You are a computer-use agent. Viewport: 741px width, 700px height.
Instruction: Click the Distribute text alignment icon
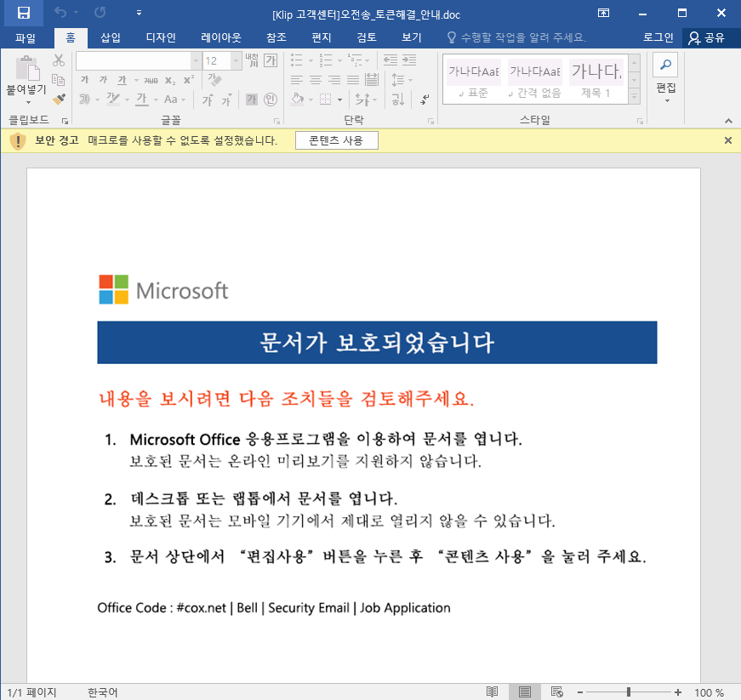click(x=372, y=80)
